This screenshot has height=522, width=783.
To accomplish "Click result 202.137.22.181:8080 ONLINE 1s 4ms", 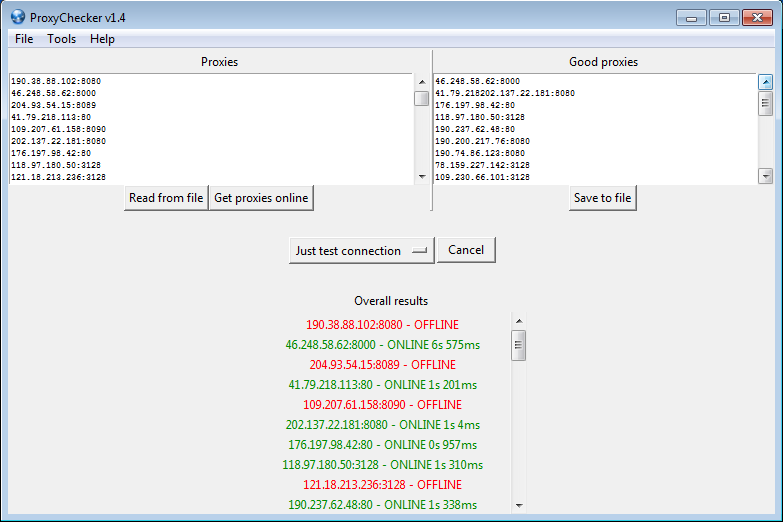I will tap(383, 425).
